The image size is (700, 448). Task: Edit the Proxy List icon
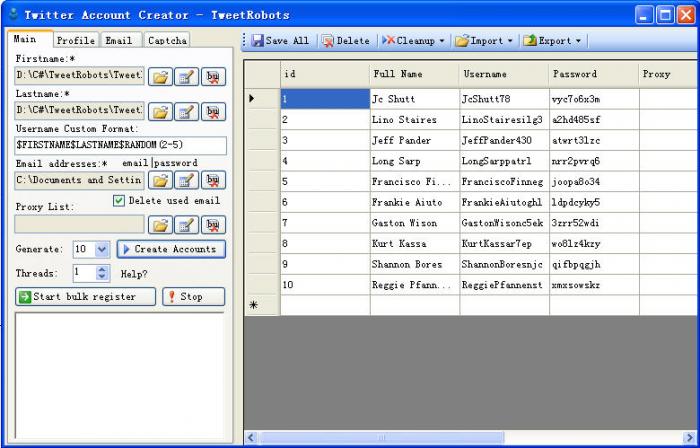pos(186,224)
